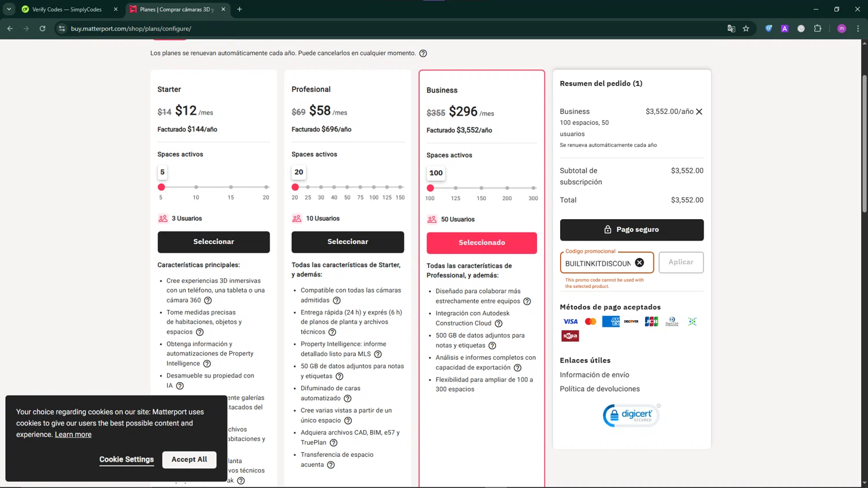868x488 pixels.
Task: Accept All cookies
Action: pyautogui.click(x=189, y=459)
